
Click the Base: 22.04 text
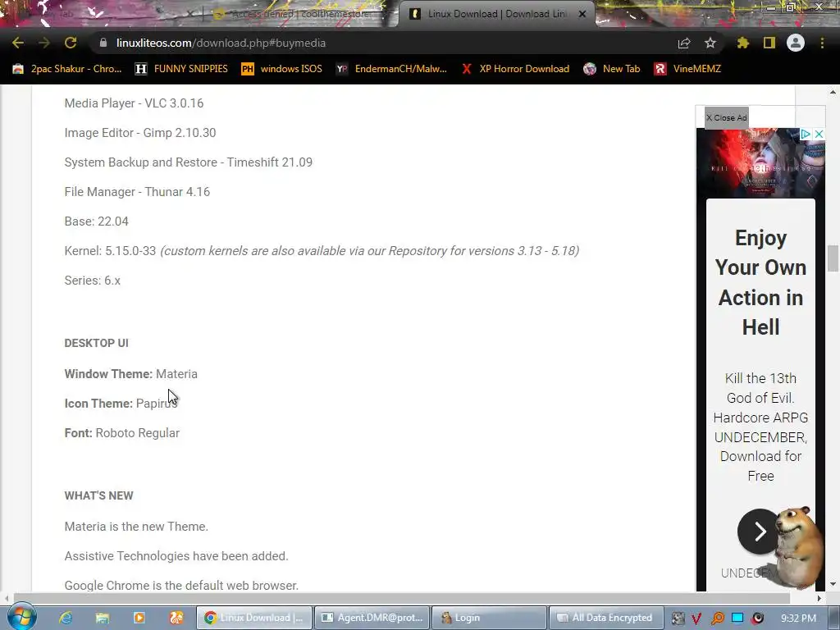[97, 221]
